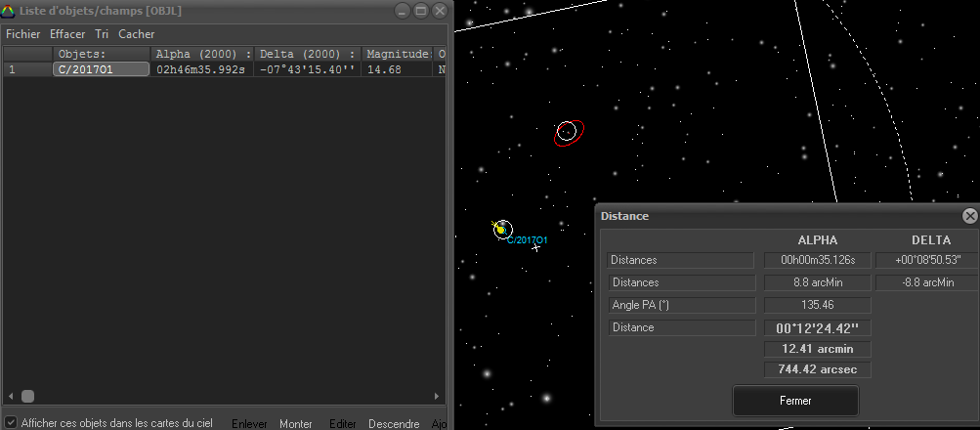The width and height of the screenshot is (980, 430).
Task: Click the red ellipse object on sky map
Action: pyautogui.click(x=569, y=133)
